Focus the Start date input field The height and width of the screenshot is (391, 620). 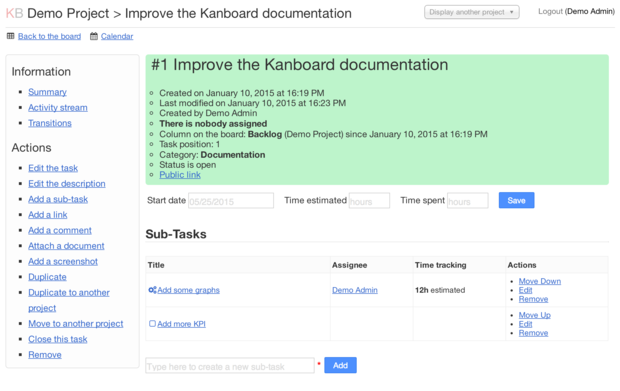point(231,201)
